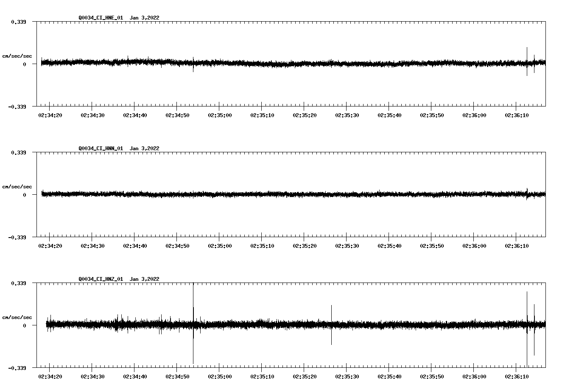Click 02:34:30 time label under HNE plot
Viewport: 576px width, 392px height.
(92, 115)
